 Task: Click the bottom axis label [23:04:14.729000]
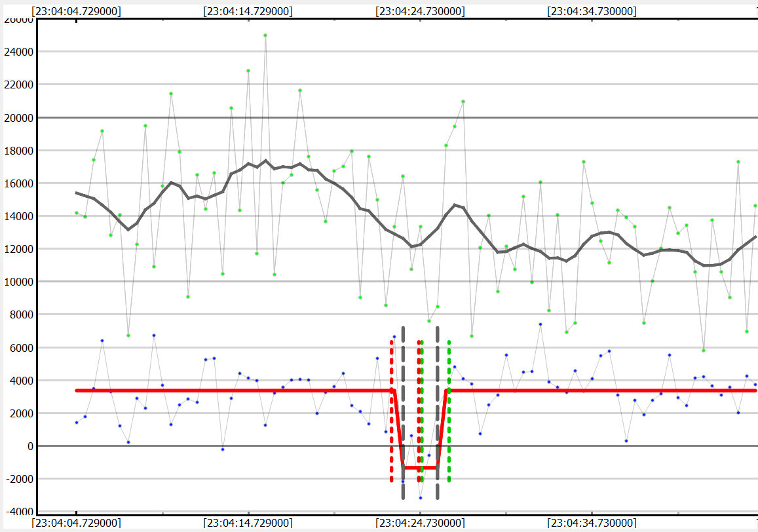click(248, 523)
